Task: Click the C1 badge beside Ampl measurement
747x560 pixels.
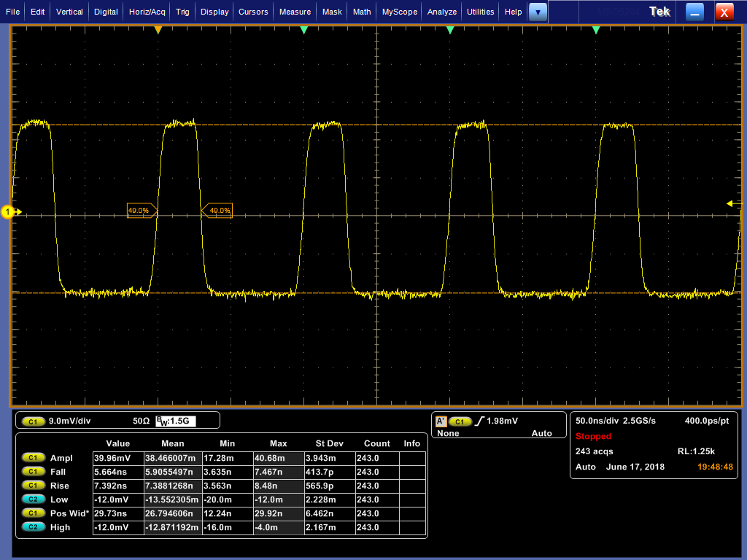Action: coord(34,458)
